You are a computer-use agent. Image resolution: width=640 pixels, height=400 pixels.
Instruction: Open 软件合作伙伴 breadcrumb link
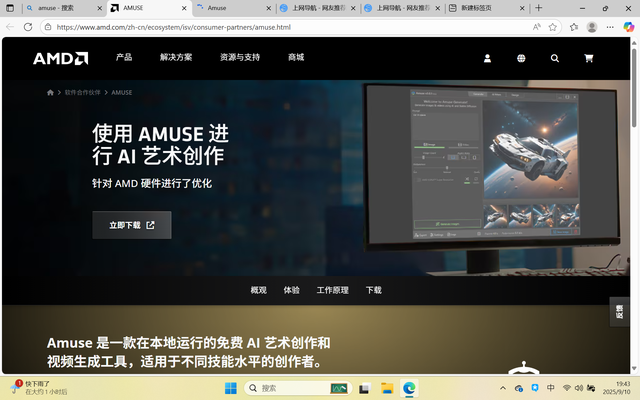82,93
